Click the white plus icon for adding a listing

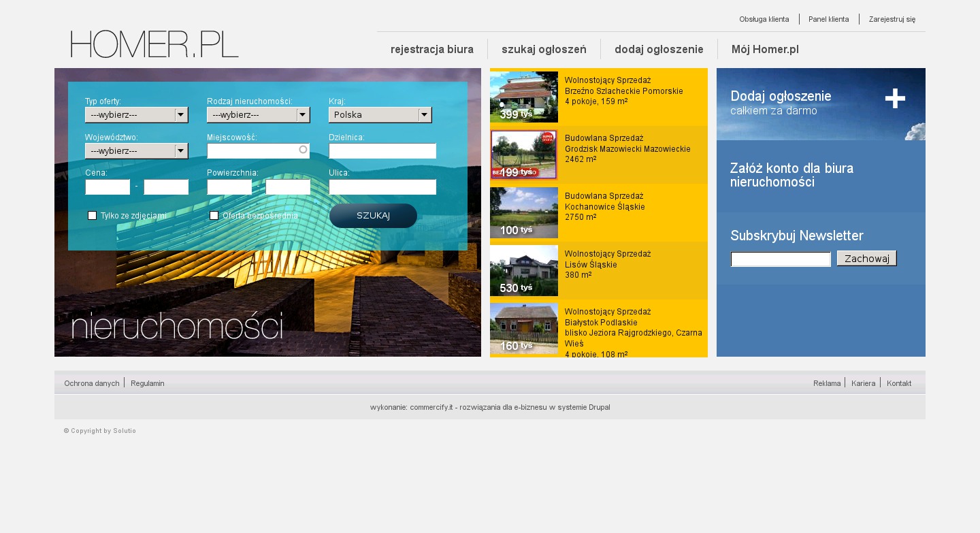coord(895,99)
